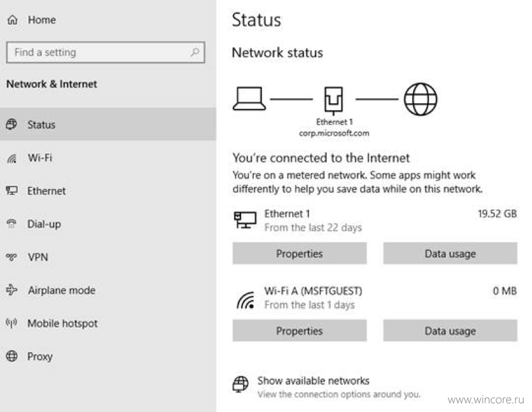Focus the Find a setting search field
The width and height of the screenshot is (532, 412).
click(105, 52)
